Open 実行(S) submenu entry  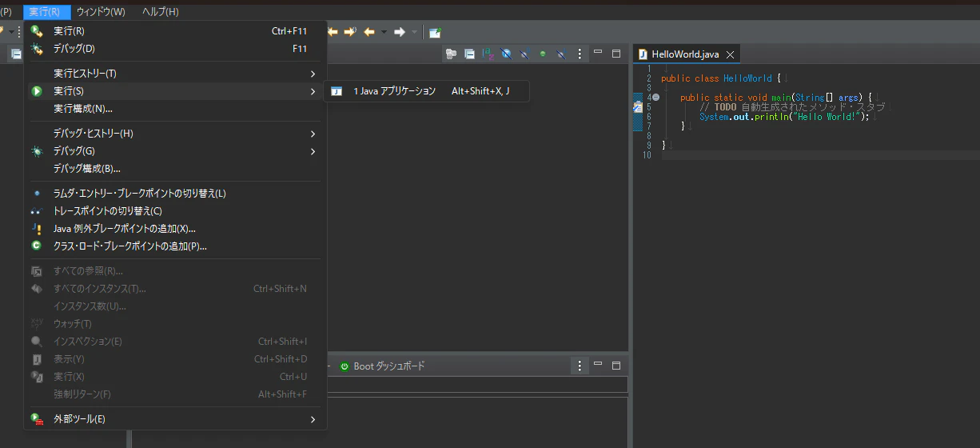[175, 91]
